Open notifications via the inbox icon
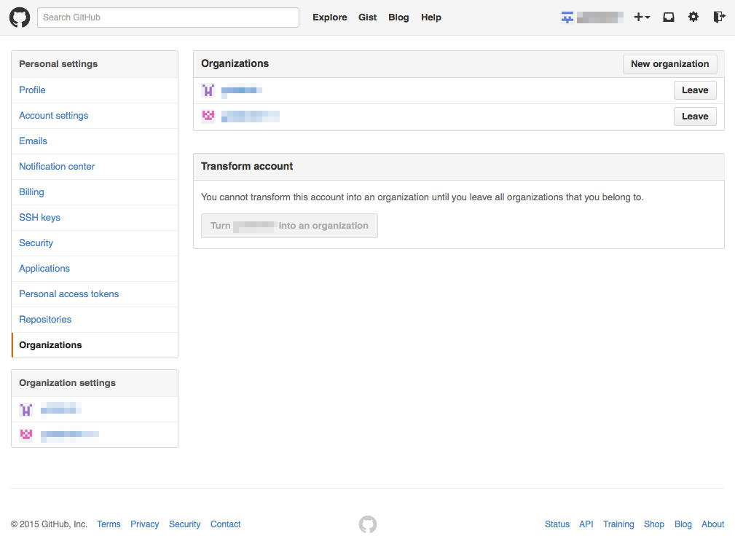 pyautogui.click(x=668, y=17)
